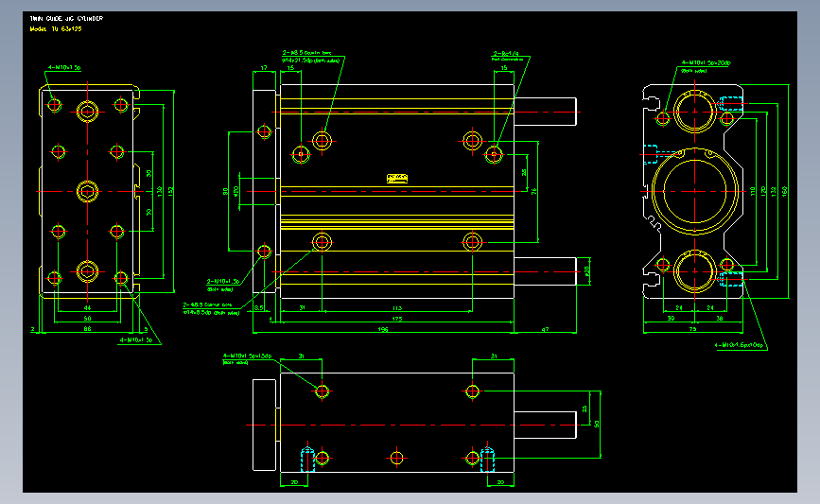Viewport: 820px width, 504px height.
Task: Click the 175 body length dimension
Action: (397, 319)
